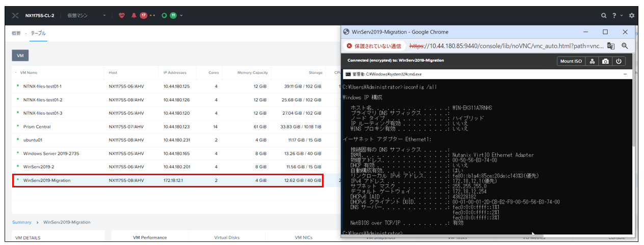Click the Memory Capacity column header
Viewport: 644px width, 245px height.
tap(252, 73)
